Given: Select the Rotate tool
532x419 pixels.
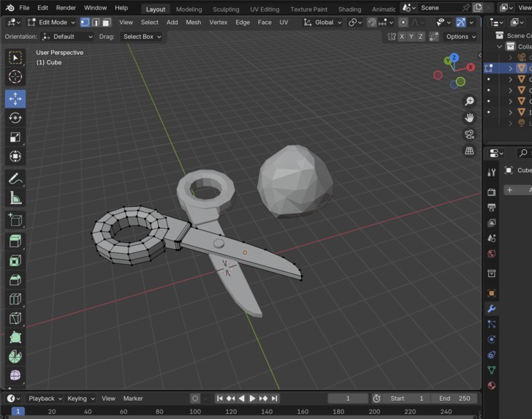Looking at the screenshot, I should coord(15,118).
